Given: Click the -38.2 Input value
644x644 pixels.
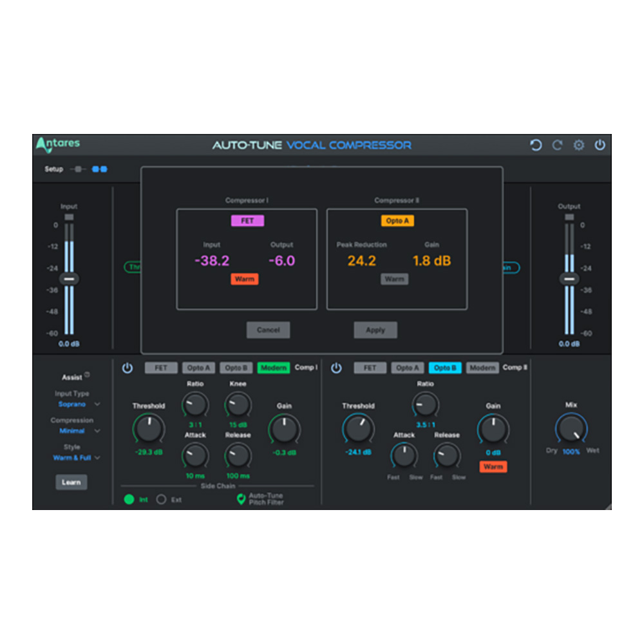Looking at the screenshot, I should click(212, 261).
